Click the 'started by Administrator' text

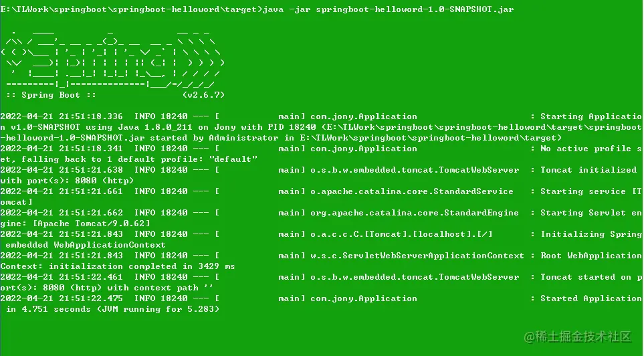pos(215,138)
